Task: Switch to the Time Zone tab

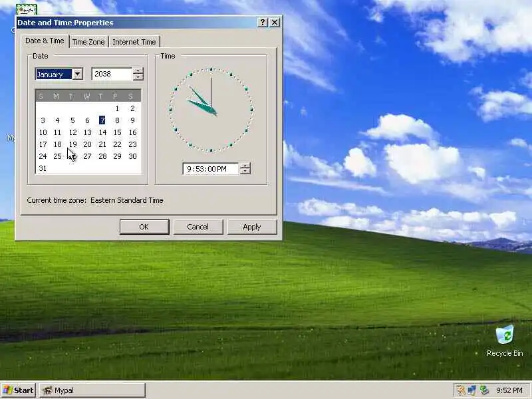Action: [88, 42]
